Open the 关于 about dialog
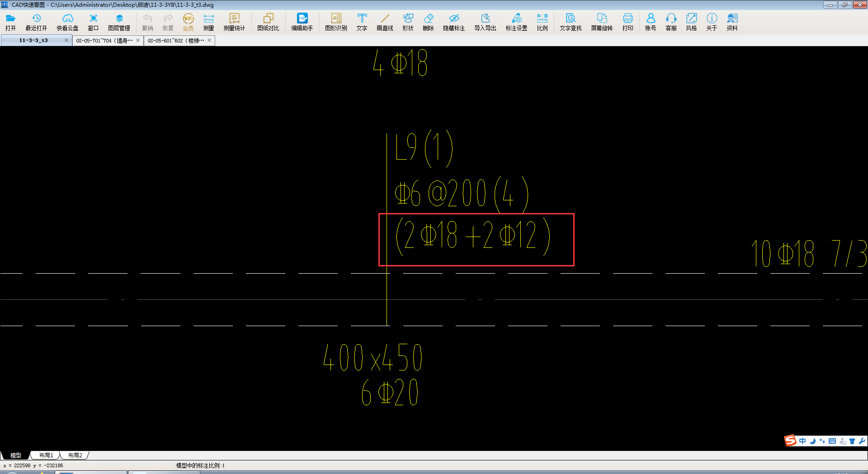 (x=712, y=22)
